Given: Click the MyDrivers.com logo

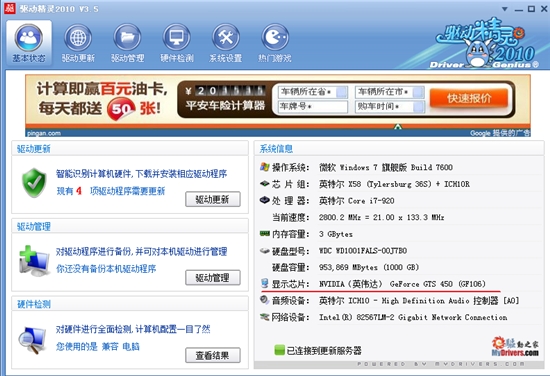Looking at the screenshot, I should click(515, 346).
